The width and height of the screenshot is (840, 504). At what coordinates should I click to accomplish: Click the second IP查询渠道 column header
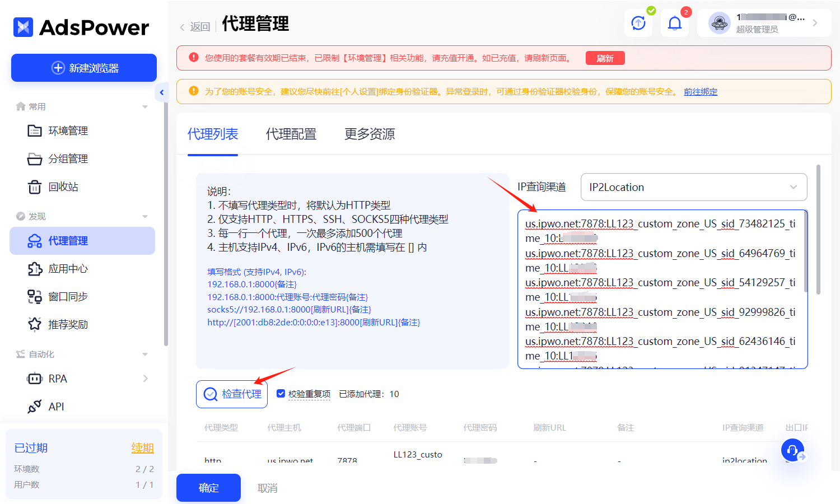(x=743, y=428)
